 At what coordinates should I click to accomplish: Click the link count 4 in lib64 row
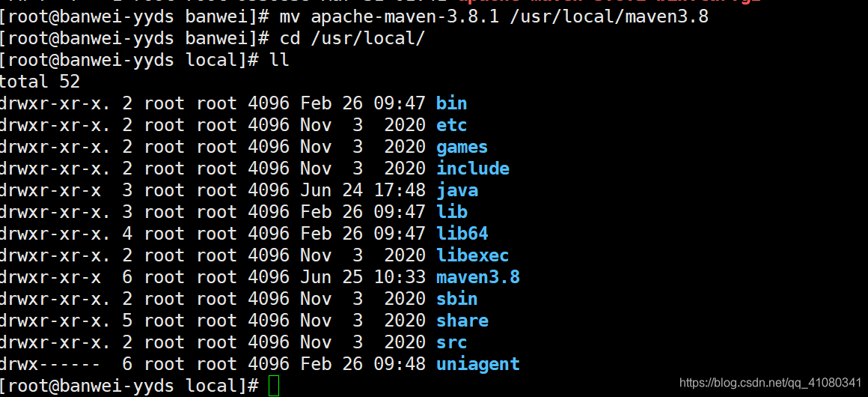127,234
